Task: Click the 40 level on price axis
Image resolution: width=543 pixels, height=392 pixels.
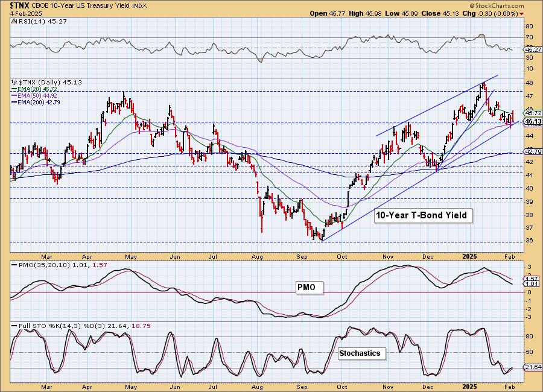Action: pyautogui.click(x=530, y=188)
